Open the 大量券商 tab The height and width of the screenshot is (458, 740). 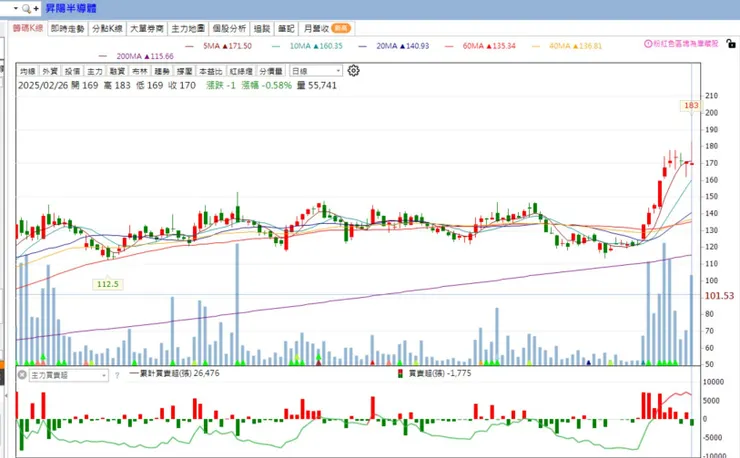pos(147,29)
